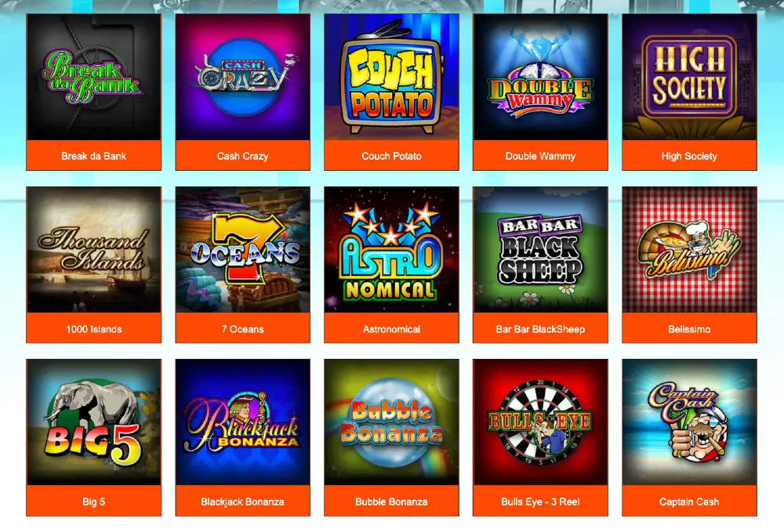The height and width of the screenshot is (532, 784).
Task: Open the 7 Oceans slot artwork
Action: tap(242, 250)
